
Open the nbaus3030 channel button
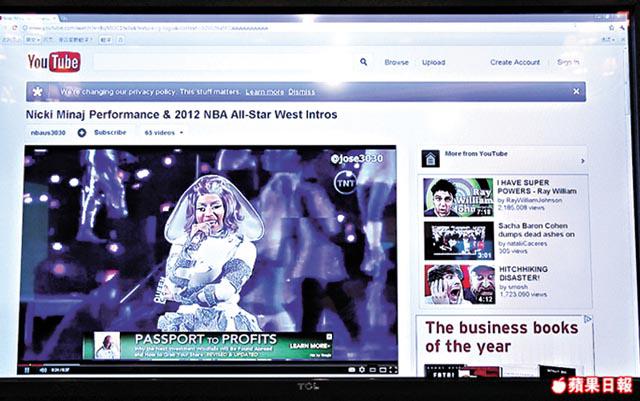48,133
